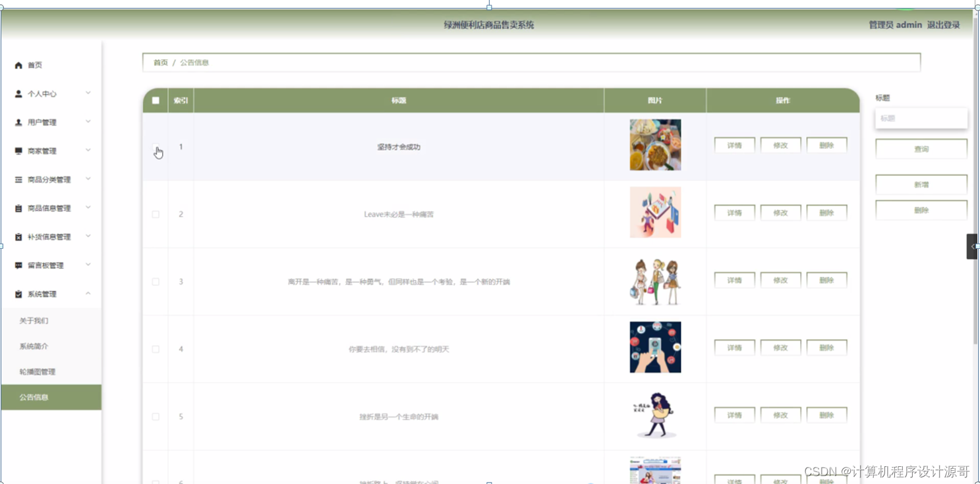
Task: Check the checkbox for row 4 你要去相信
Action: click(x=156, y=349)
